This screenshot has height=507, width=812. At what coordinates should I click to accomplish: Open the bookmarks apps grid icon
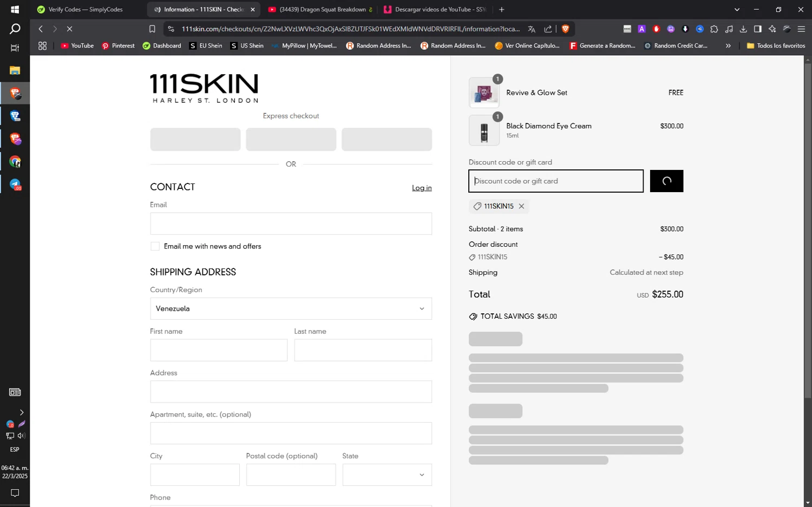tap(42, 46)
